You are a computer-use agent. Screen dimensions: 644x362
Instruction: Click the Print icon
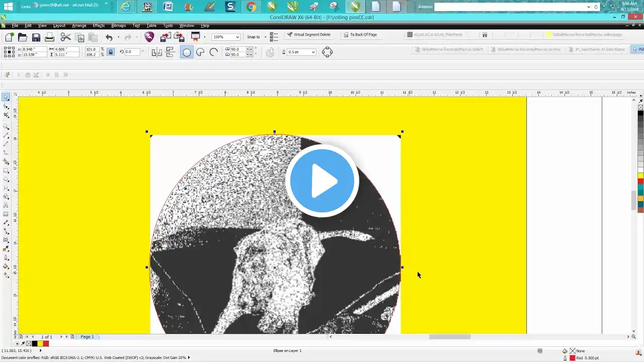(x=49, y=37)
